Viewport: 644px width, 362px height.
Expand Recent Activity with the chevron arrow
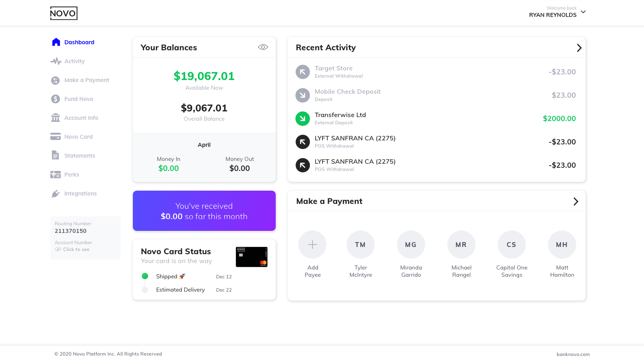pos(579,48)
